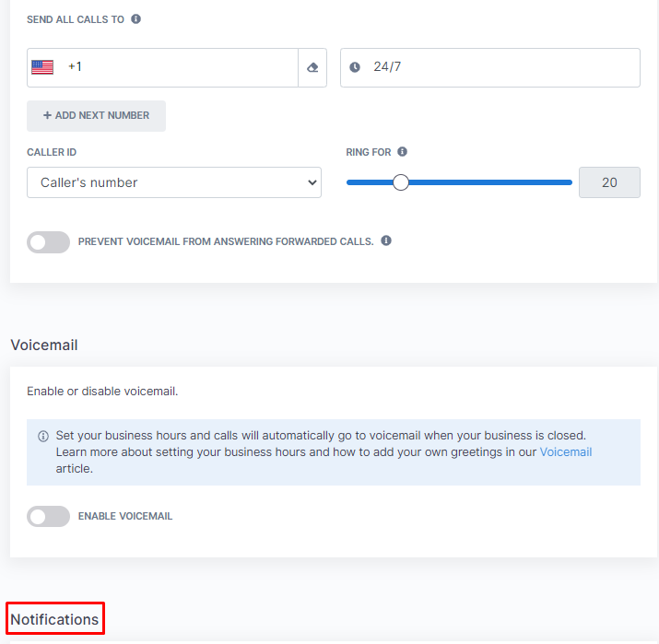Image resolution: width=659 pixels, height=644 pixels.
Task: Click the circled info icon in the blue voicemail notice
Action: [x=43, y=436]
